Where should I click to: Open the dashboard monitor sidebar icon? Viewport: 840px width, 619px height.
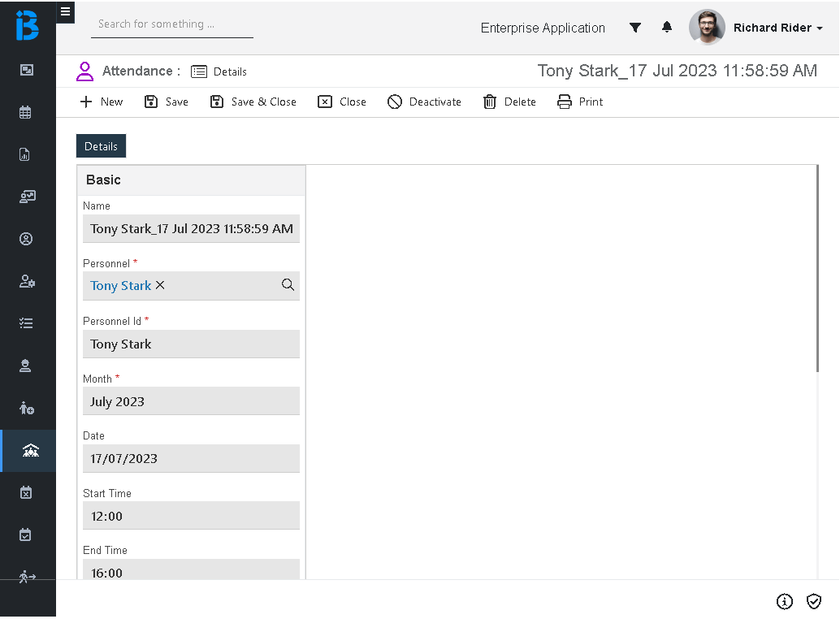point(26,70)
